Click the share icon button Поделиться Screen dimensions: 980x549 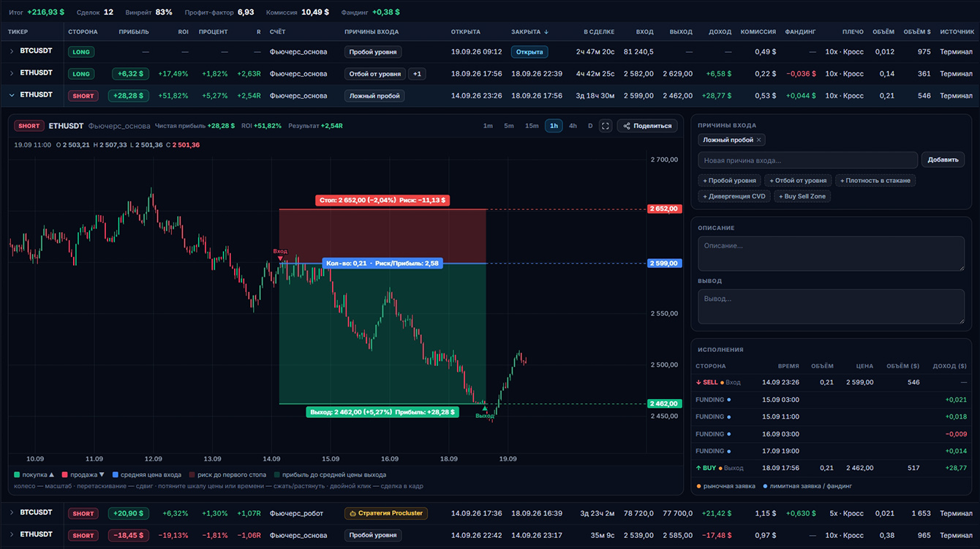tap(647, 126)
